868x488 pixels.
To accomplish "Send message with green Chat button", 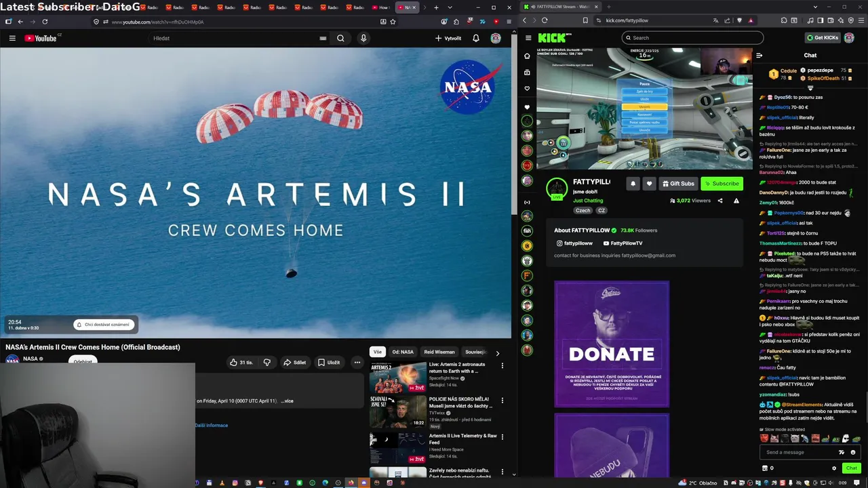I will tap(851, 468).
